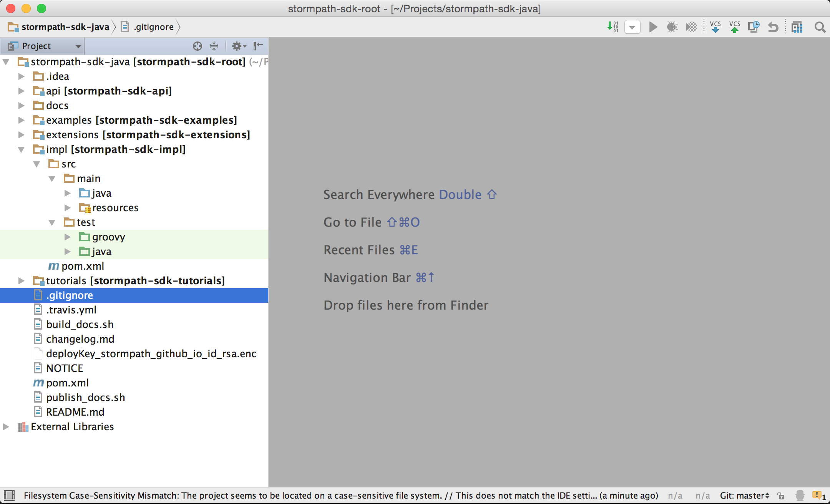Collapse the impl module tree node
Screen dimensions: 830x504
click(x=22, y=149)
